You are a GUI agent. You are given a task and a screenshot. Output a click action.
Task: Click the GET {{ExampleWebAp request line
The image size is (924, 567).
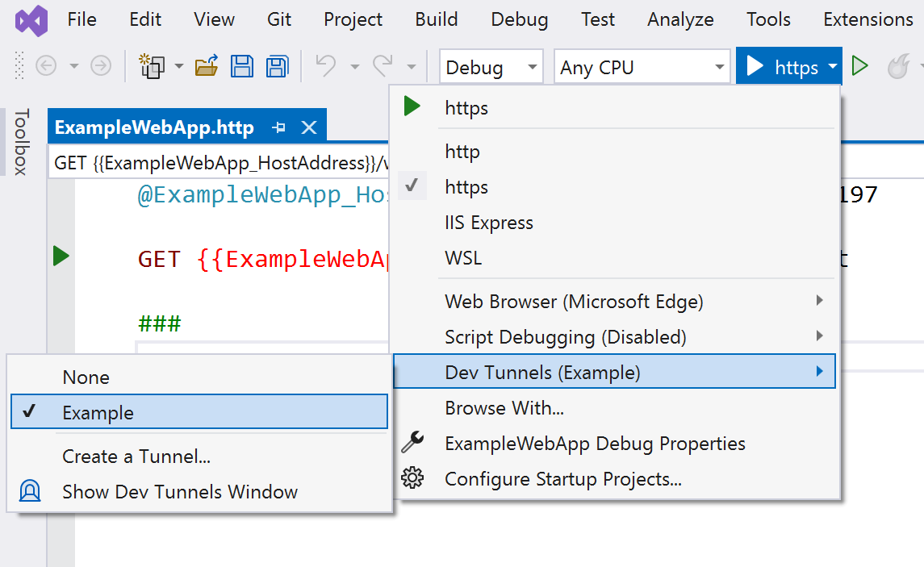coord(263,259)
